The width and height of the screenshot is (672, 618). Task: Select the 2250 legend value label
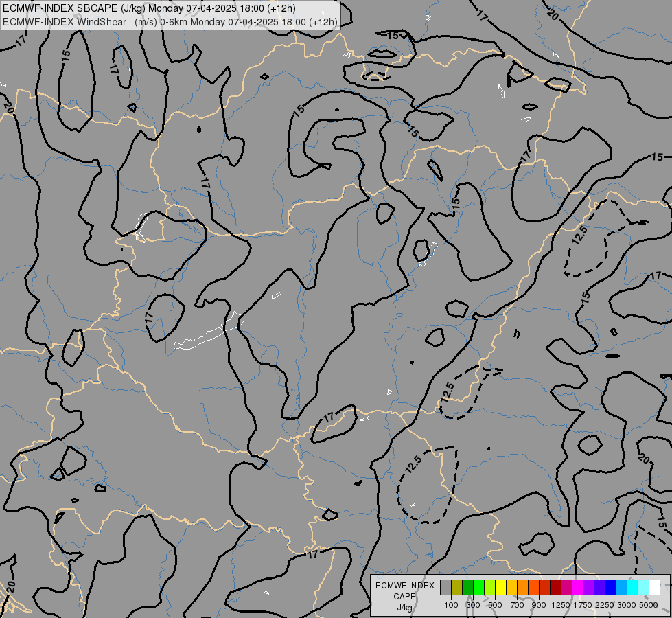click(605, 605)
